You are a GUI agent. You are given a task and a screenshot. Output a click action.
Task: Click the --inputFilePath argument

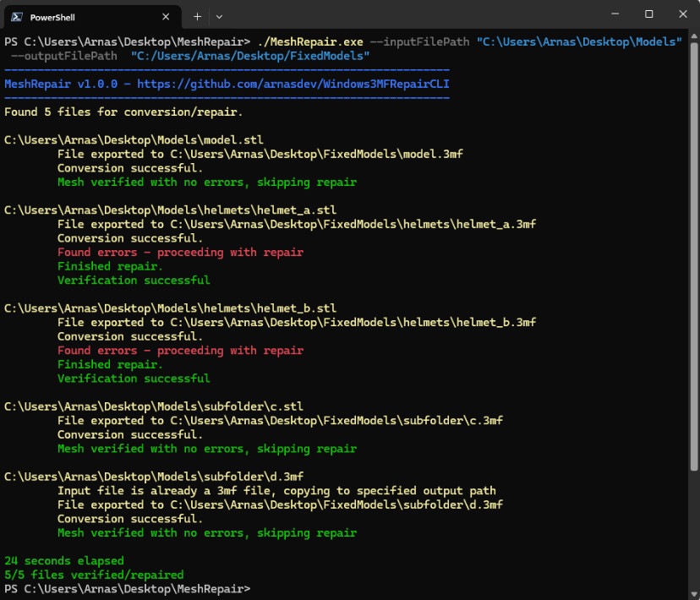(x=419, y=42)
